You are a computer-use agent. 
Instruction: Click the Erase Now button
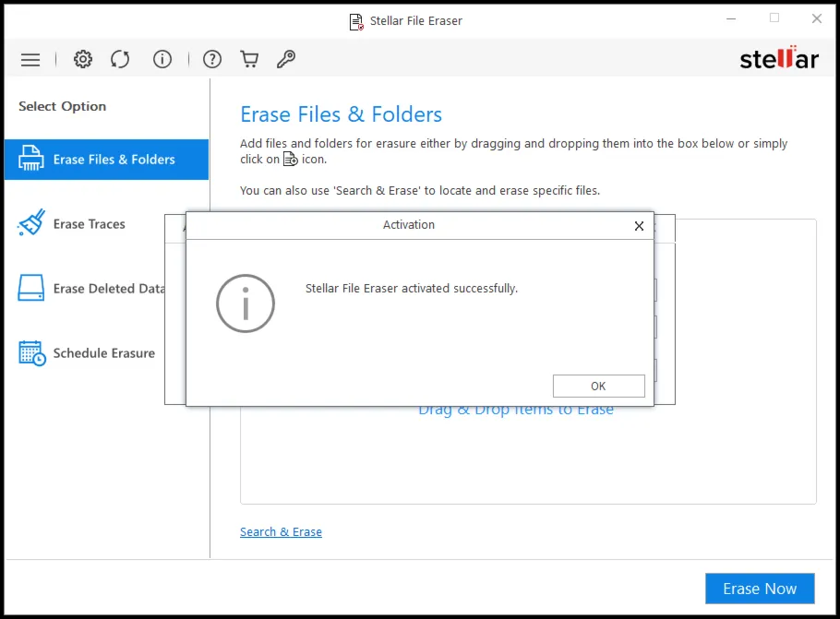click(x=760, y=589)
